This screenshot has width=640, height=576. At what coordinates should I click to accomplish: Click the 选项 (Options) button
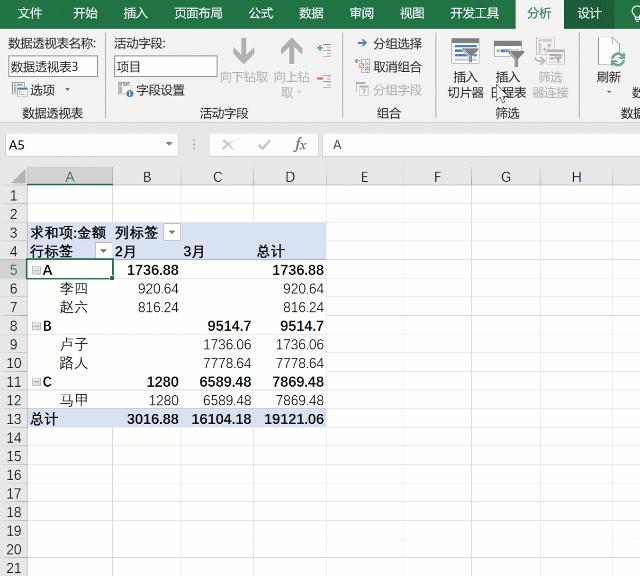[x=33, y=90]
